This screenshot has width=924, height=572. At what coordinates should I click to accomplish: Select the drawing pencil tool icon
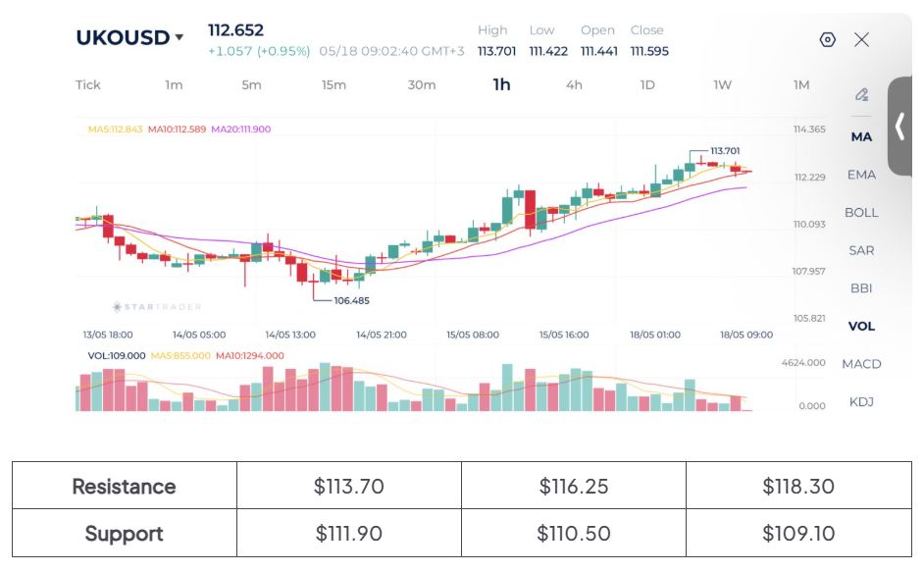click(x=861, y=94)
